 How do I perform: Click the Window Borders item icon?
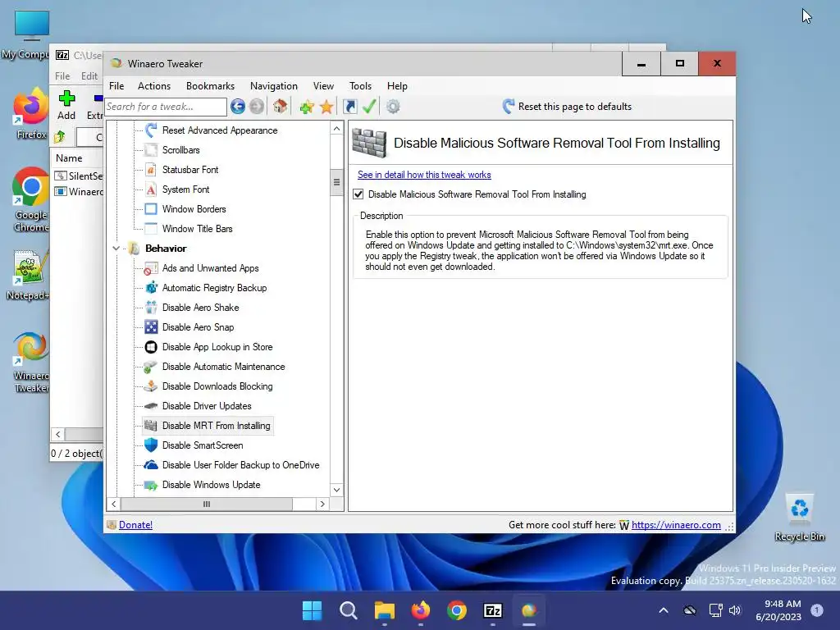coord(151,209)
